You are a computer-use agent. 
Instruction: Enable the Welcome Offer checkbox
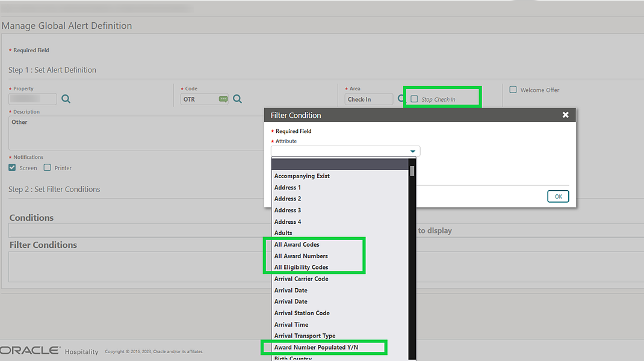click(x=513, y=90)
